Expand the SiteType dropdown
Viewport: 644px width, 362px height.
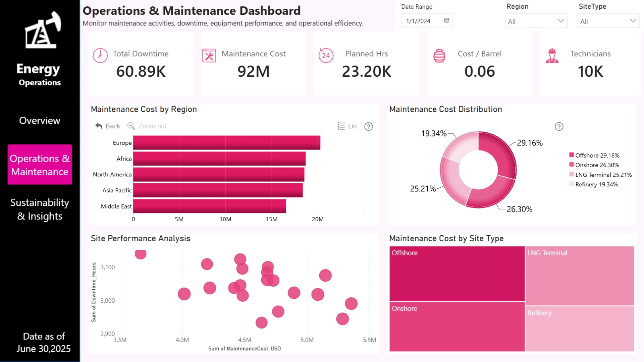pos(608,21)
